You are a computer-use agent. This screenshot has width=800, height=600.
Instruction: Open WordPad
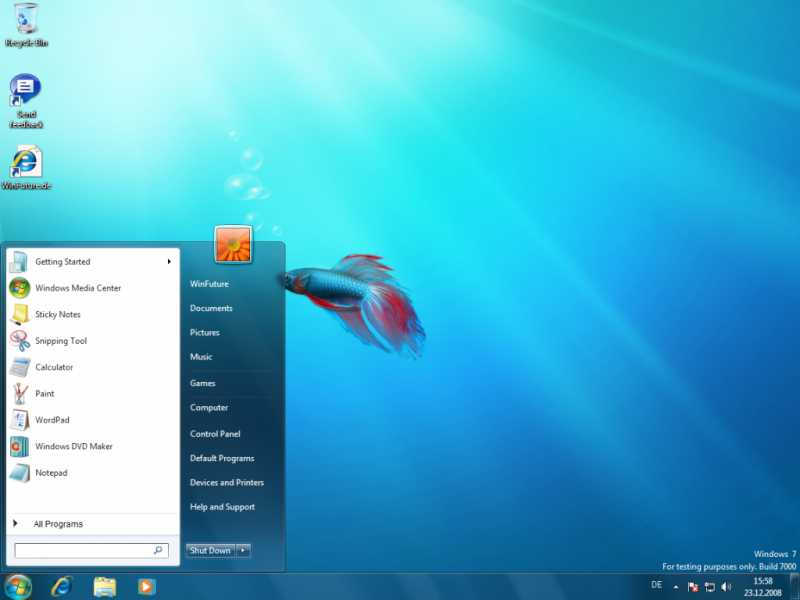coord(51,420)
